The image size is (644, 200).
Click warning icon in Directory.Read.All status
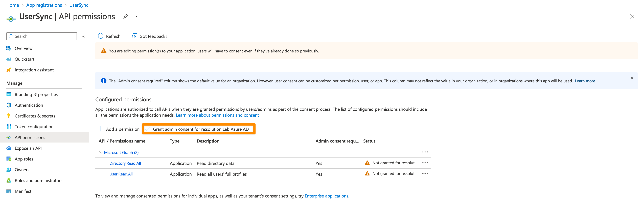click(367, 163)
